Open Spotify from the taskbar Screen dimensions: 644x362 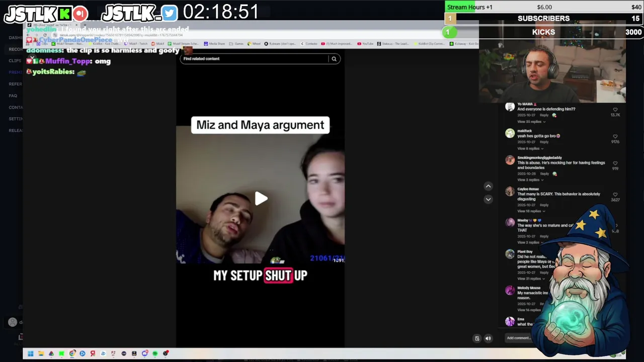click(x=155, y=353)
